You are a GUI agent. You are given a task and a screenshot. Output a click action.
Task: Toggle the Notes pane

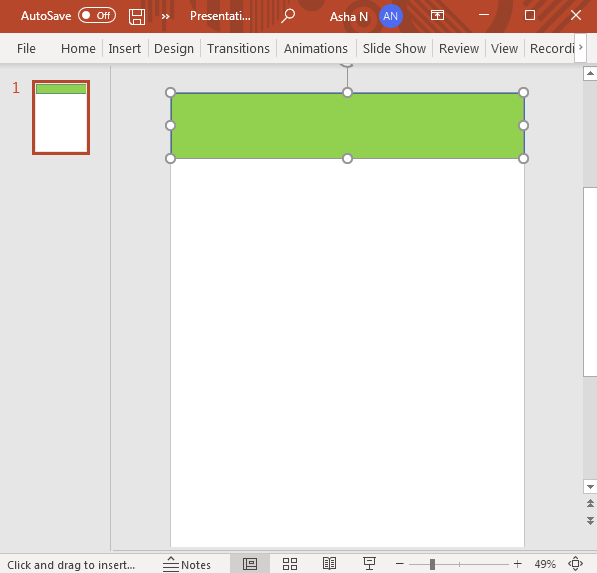click(187, 564)
